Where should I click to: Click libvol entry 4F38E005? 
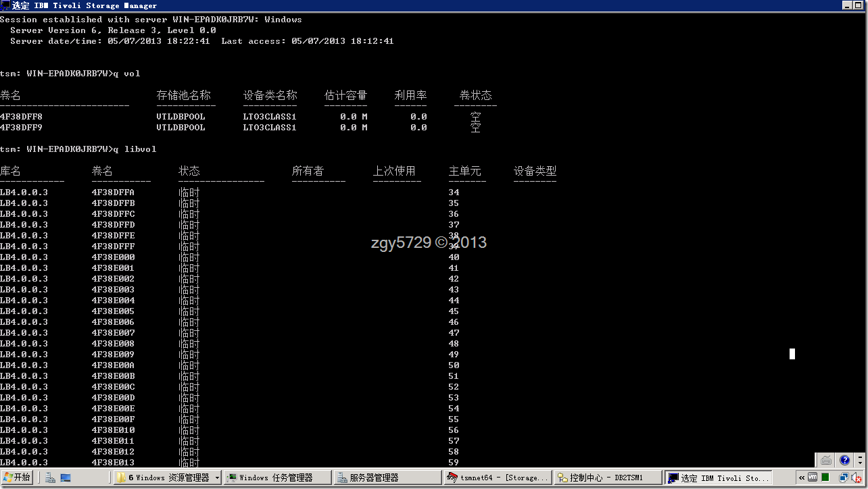click(x=113, y=311)
